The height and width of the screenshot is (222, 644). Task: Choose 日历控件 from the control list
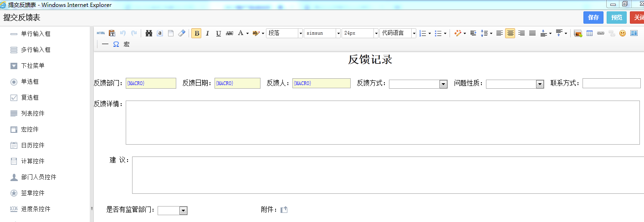[x=33, y=145]
